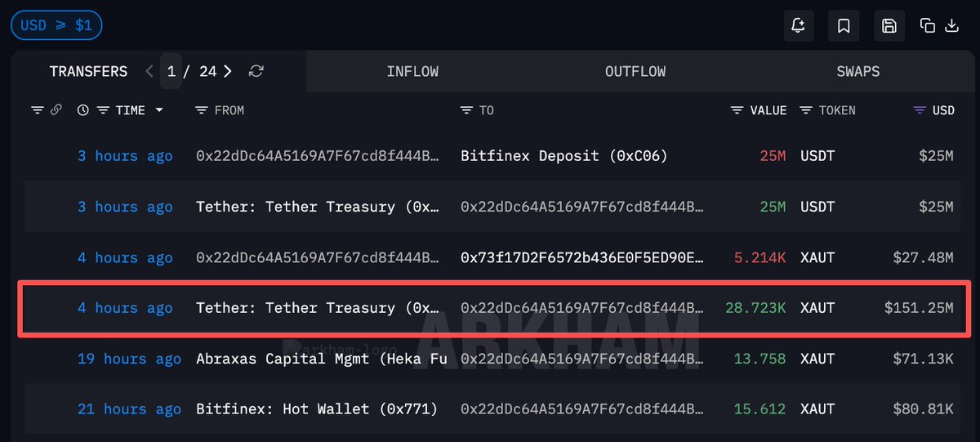Image resolution: width=980 pixels, height=442 pixels.
Task: Open the FROM column filter
Action: click(203, 110)
